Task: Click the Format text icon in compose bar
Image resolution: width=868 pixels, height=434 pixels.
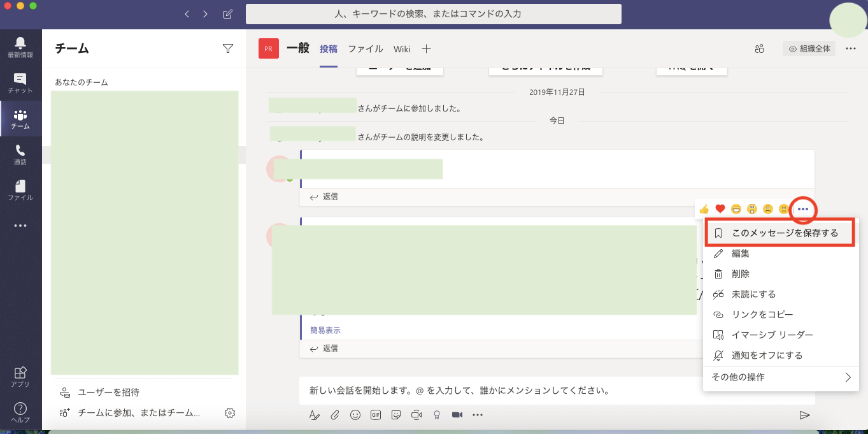Action: (x=314, y=415)
